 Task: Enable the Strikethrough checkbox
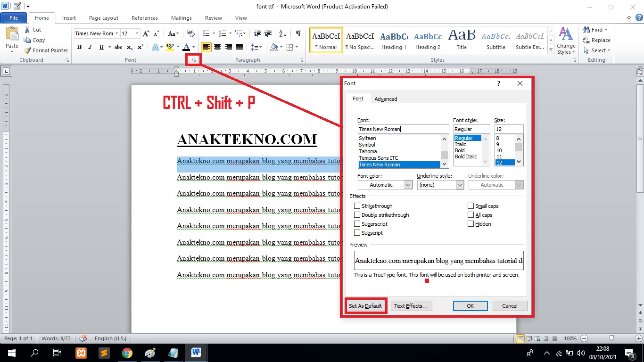[x=357, y=206]
